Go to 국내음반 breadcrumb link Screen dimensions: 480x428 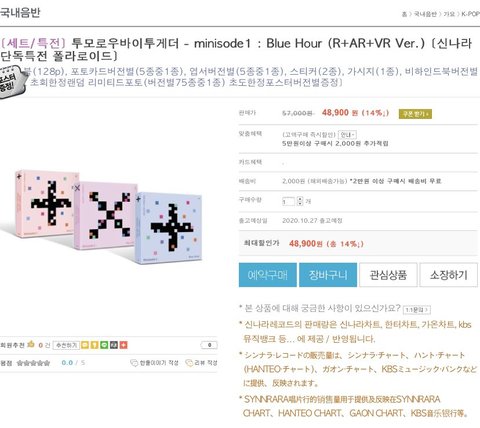(425, 14)
